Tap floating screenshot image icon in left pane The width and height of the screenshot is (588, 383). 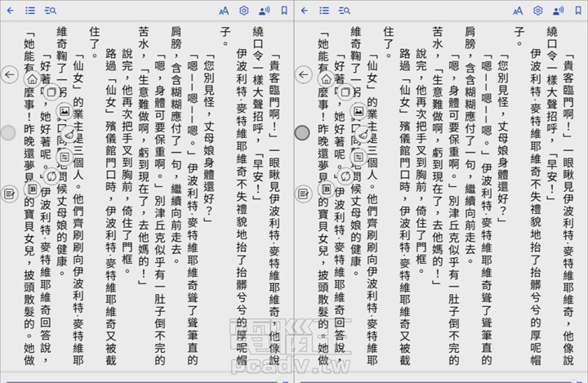65,109
